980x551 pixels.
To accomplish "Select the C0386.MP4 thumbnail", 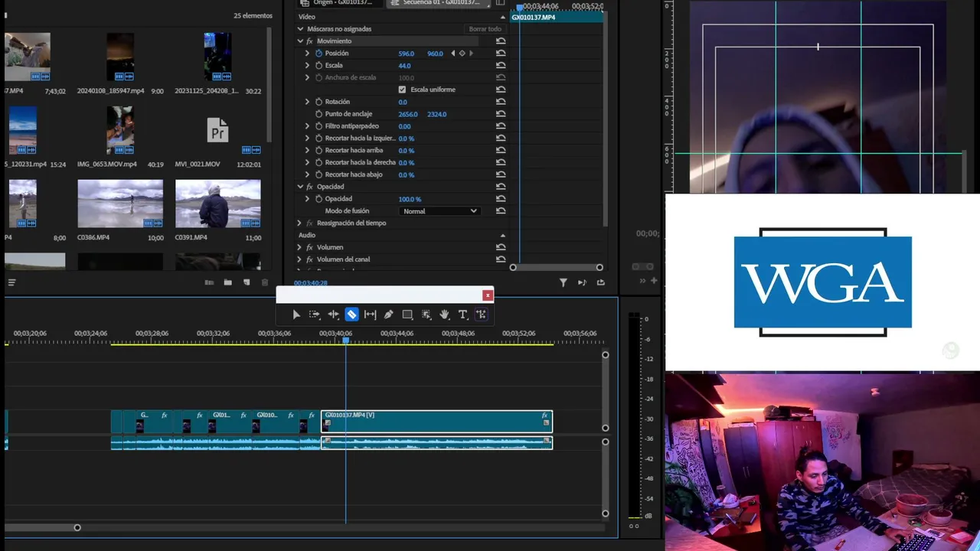I will click(x=120, y=204).
